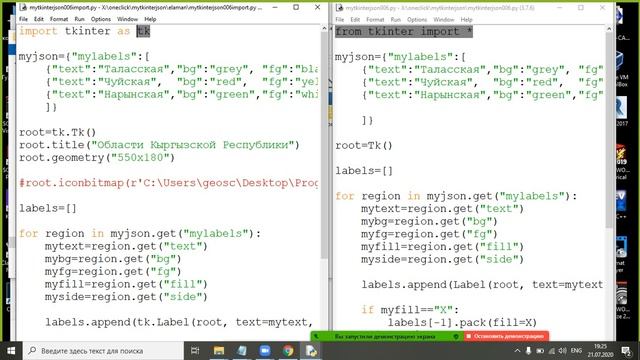Image resolution: width=640 pixels, height=360 pixels.
Task: Click myfill=region.get("fill") in the left editor
Action: point(126,284)
